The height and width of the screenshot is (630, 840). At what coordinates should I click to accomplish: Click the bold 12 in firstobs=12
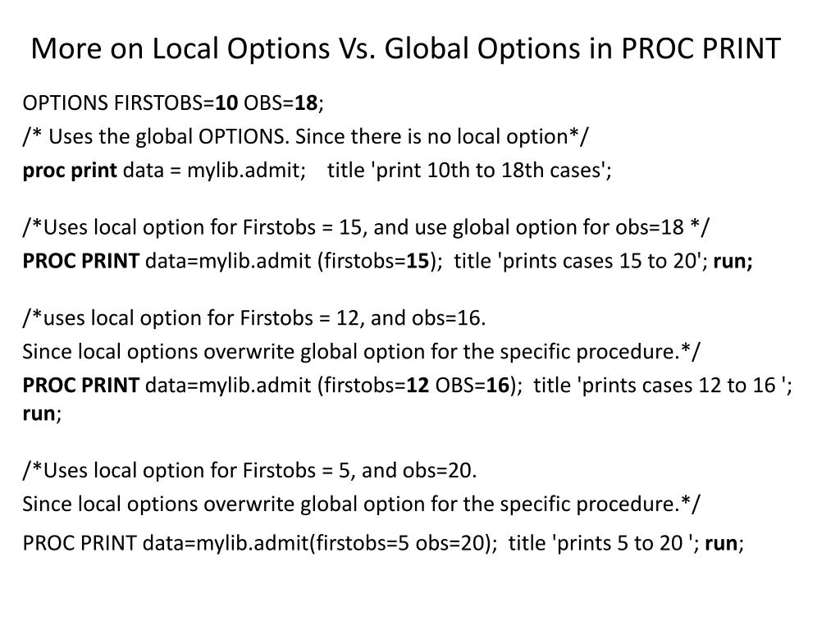point(418,386)
